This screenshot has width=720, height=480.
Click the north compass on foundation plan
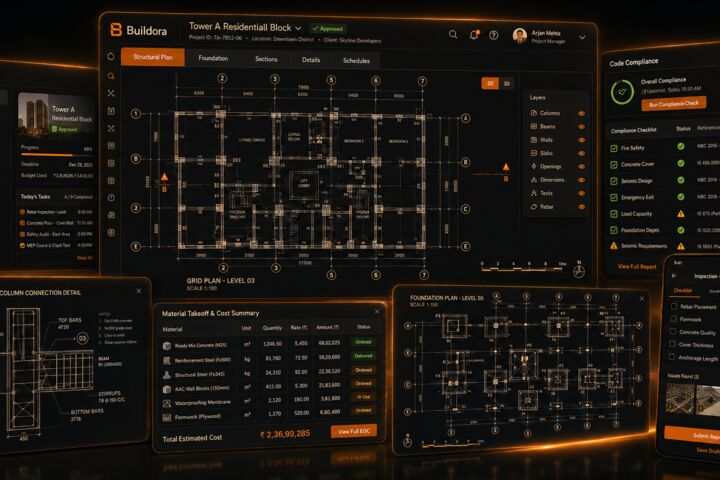click(x=407, y=441)
